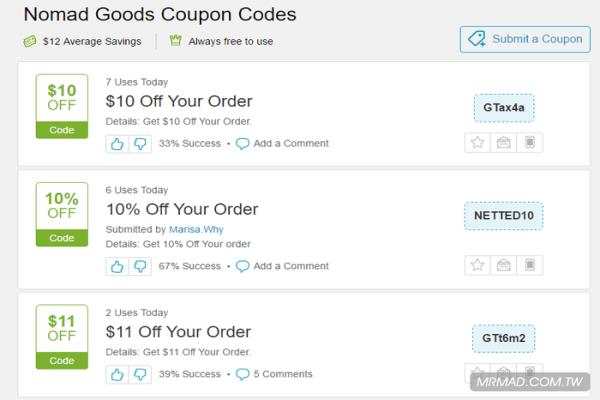Thumbs up the 10% Off coupon

coord(117,266)
